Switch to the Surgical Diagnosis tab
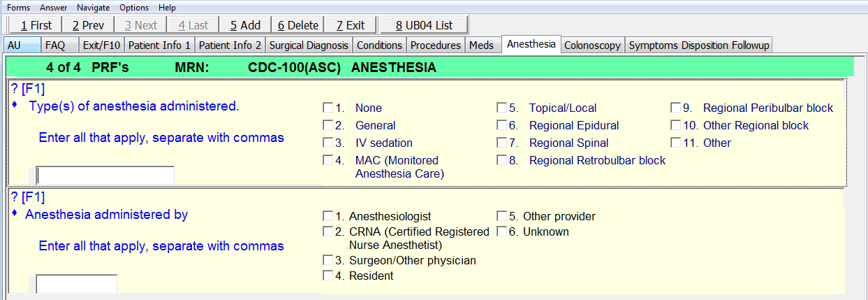Screen dimensions: 868x300 (309, 45)
